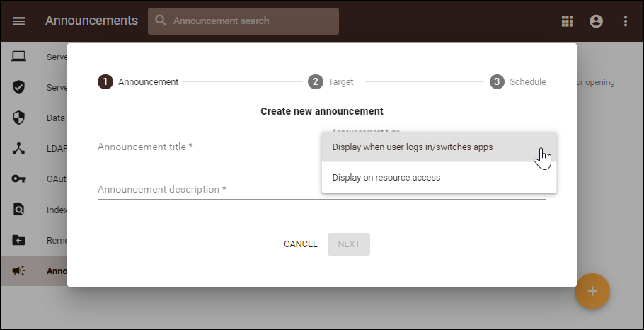Open the hamburger navigation menu
The width and height of the screenshot is (644, 330).
pos(19,21)
